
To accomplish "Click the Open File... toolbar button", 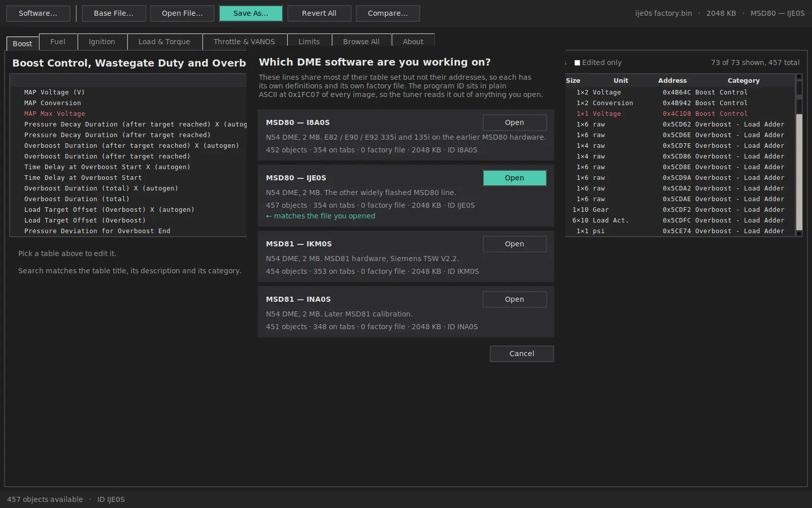I will click(182, 13).
